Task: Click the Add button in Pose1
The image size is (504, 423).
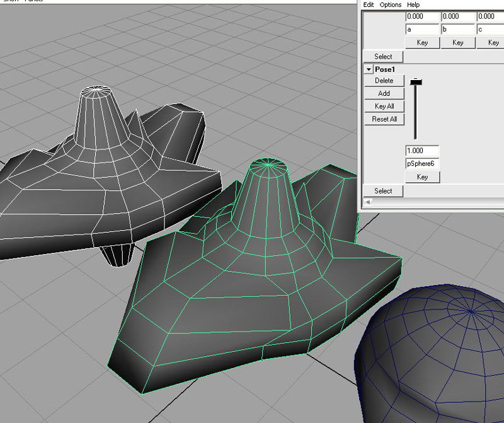Action: tap(384, 93)
